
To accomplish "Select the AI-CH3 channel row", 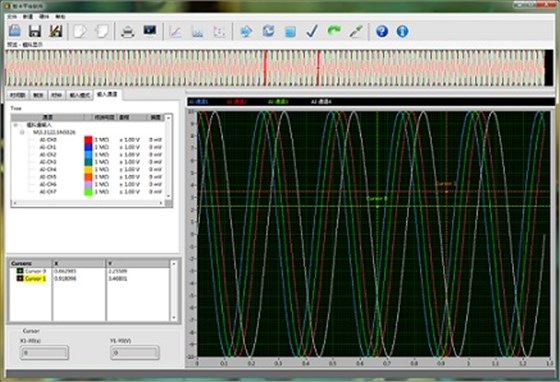I will (88, 162).
